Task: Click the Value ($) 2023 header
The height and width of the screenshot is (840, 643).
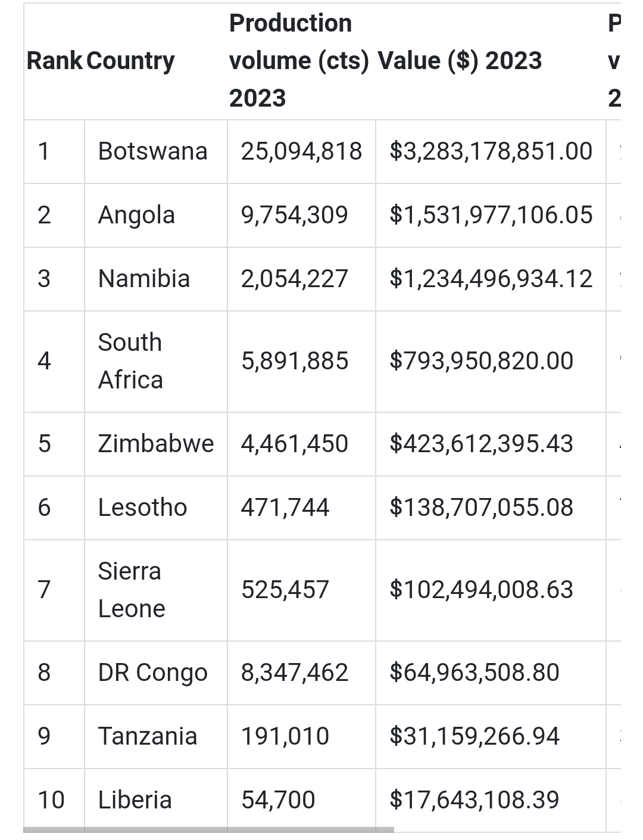Action: click(x=460, y=61)
